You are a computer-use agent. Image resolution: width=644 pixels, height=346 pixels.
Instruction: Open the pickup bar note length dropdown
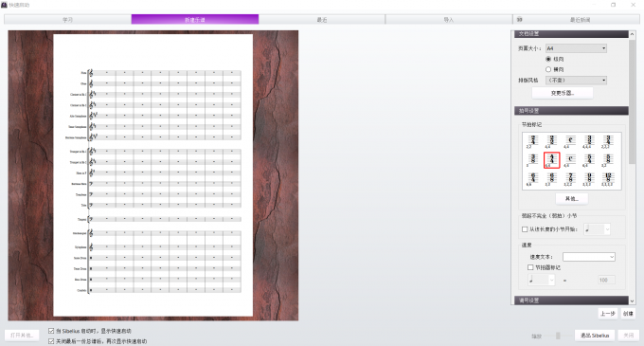[x=598, y=229]
